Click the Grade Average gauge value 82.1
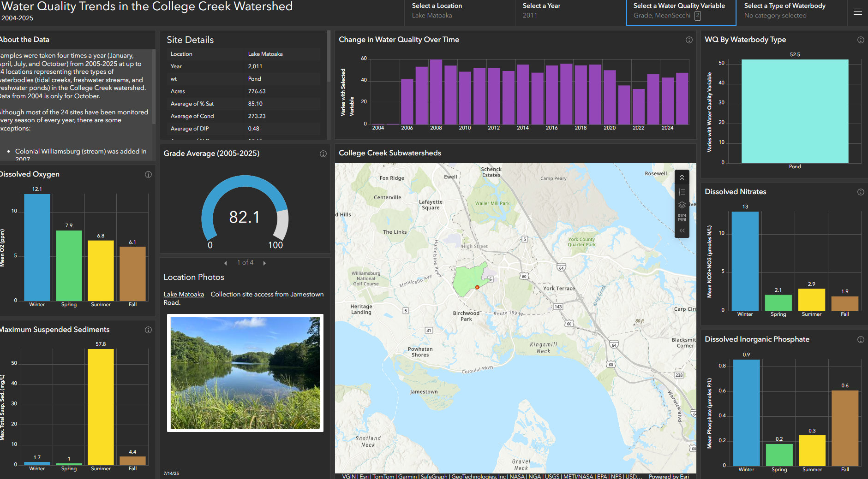 245,217
